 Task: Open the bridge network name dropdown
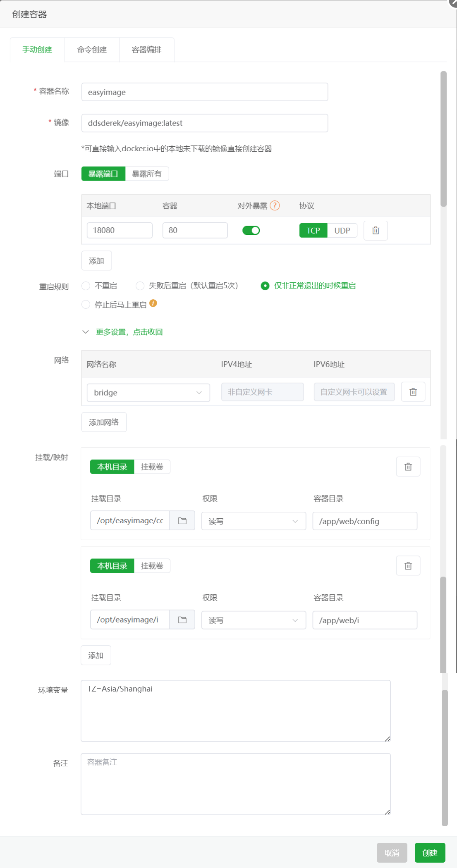coord(148,393)
